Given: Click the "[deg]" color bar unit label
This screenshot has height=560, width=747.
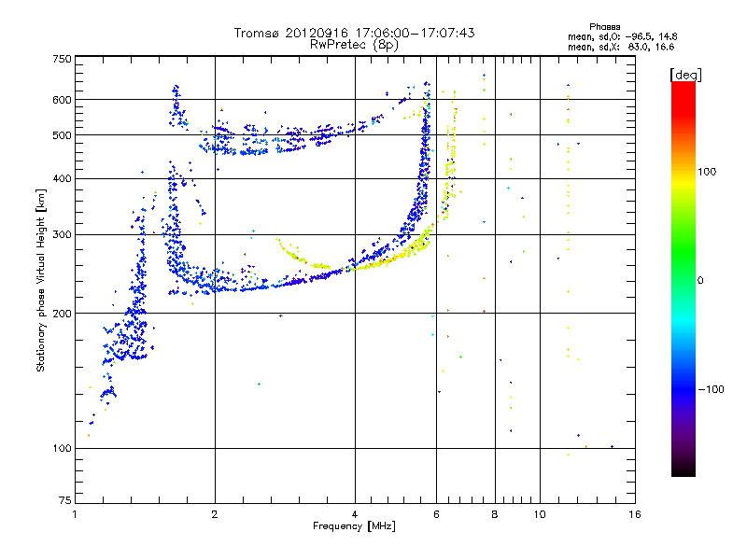Looking at the screenshot, I should point(685,75).
